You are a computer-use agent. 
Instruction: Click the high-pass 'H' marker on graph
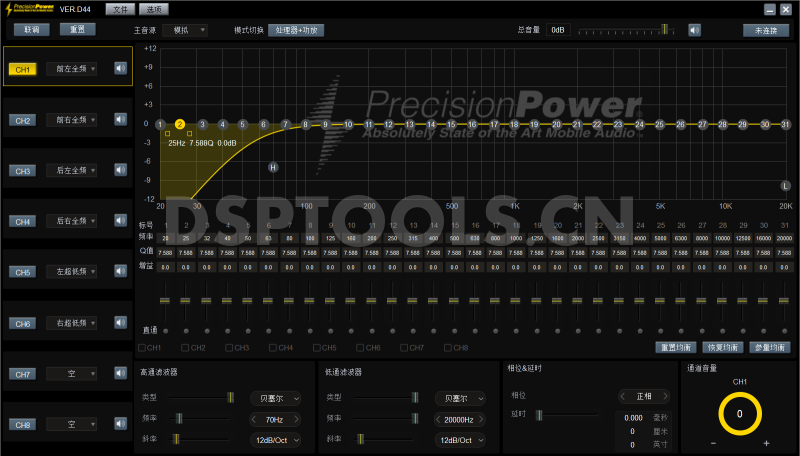click(x=272, y=167)
